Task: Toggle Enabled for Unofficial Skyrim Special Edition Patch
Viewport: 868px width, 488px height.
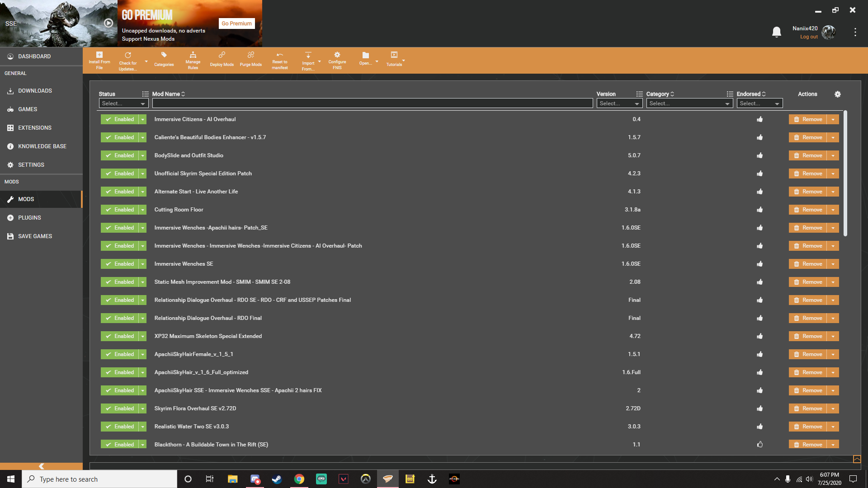Action: (x=120, y=174)
